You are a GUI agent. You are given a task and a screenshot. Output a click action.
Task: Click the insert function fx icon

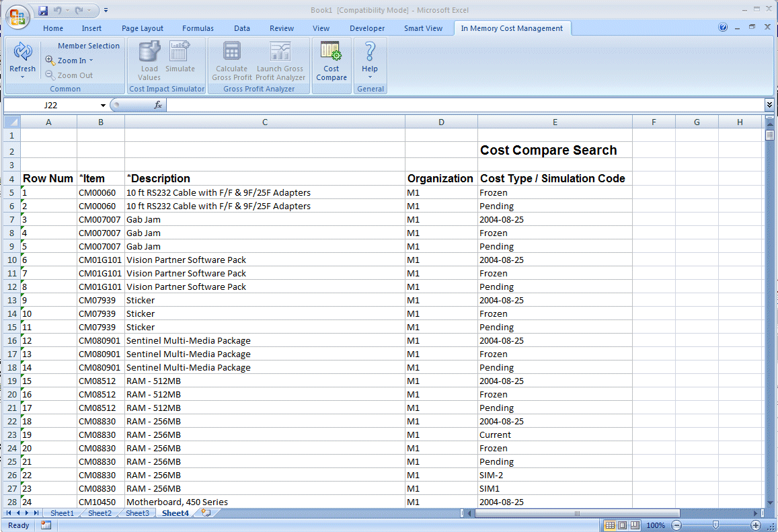click(x=158, y=105)
